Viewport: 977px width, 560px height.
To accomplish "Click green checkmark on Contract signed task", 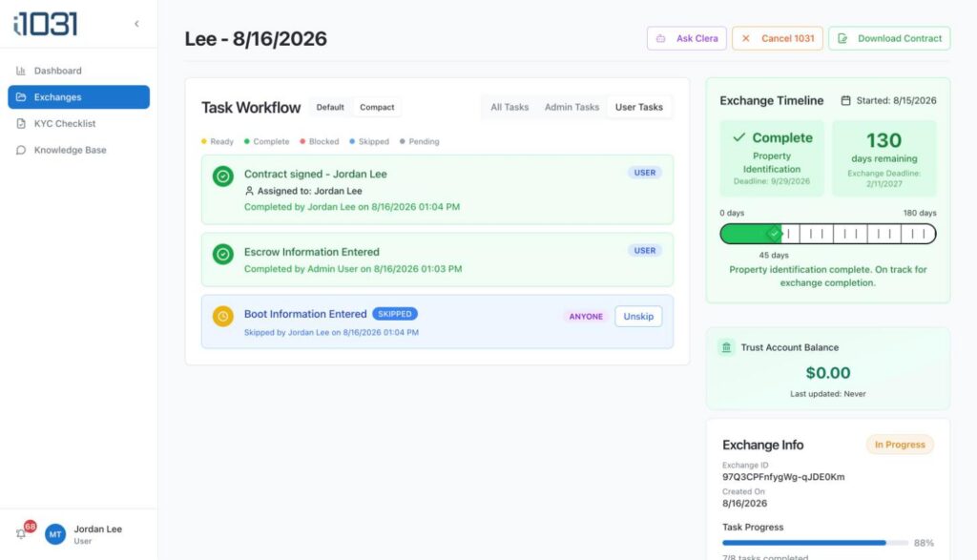I will point(223,176).
